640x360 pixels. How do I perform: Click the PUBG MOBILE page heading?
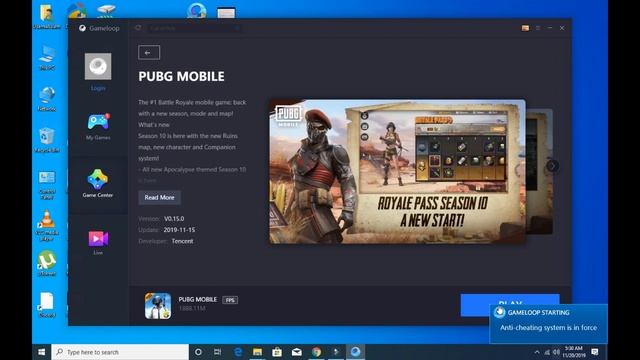pyautogui.click(x=181, y=76)
